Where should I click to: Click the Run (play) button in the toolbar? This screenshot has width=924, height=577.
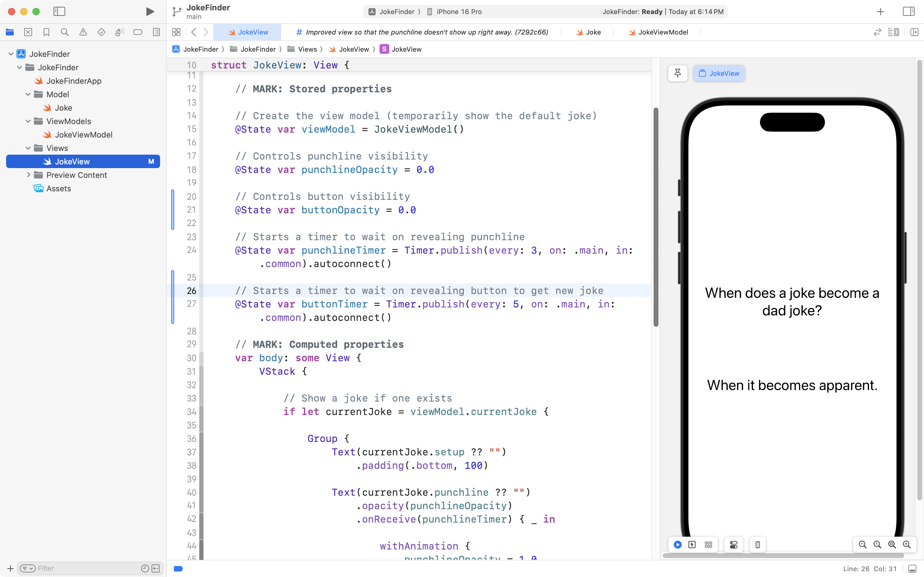[150, 11]
